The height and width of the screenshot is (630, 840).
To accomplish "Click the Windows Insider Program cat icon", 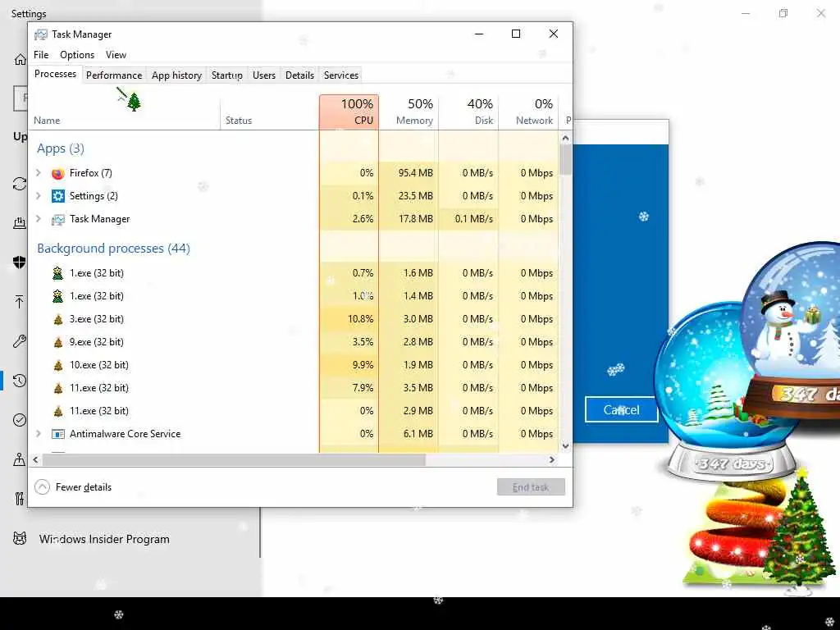I will coord(20,538).
